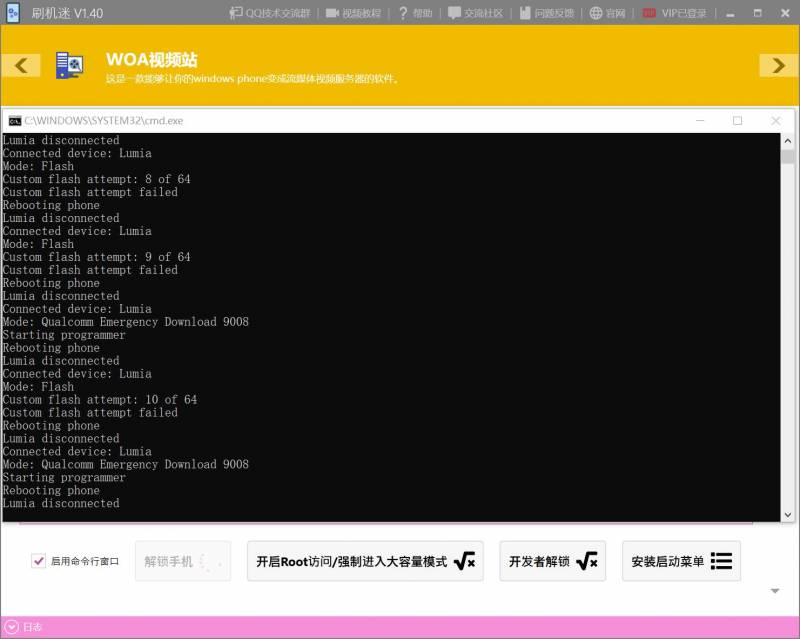Expand the small down arrow below 安装启动菜单
The image size is (800, 639).
coord(775,591)
